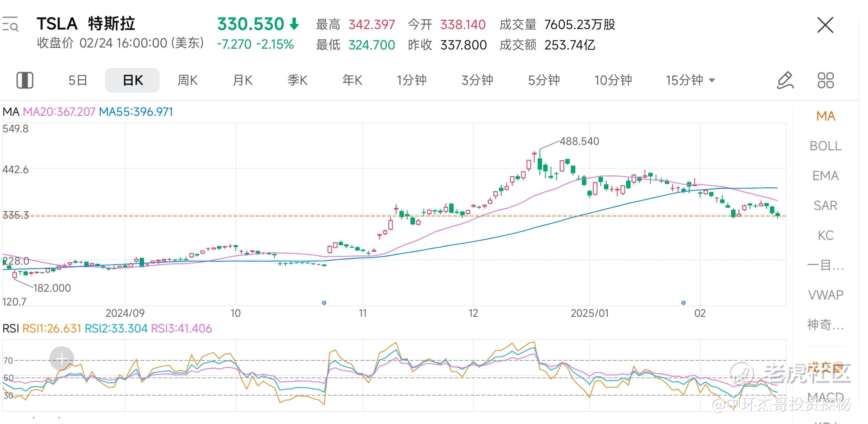Image resolution: width=868 pixels, height=424 pixels.
Task: Click the 488.540 high price label
Action: 579,141
